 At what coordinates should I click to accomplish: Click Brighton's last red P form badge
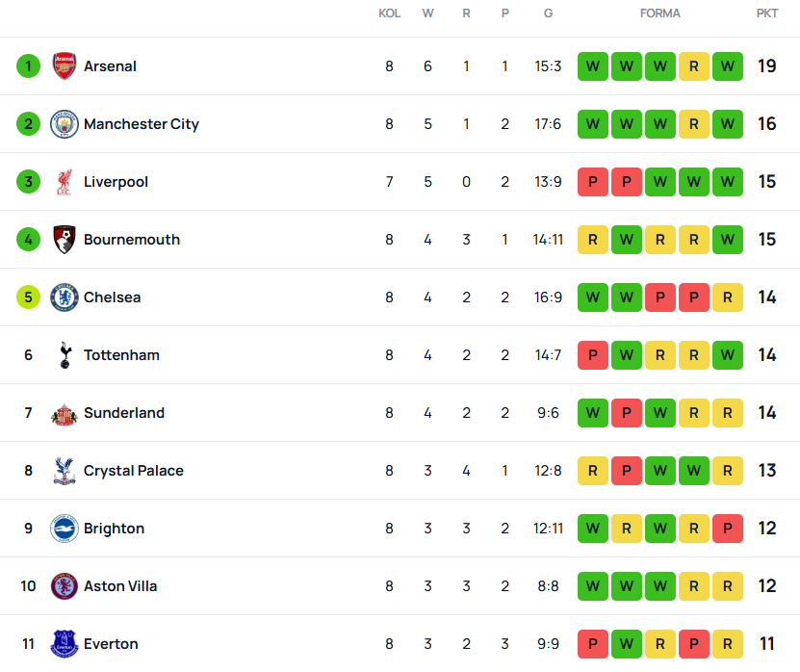pyautogui.click(x=728, y=529)
